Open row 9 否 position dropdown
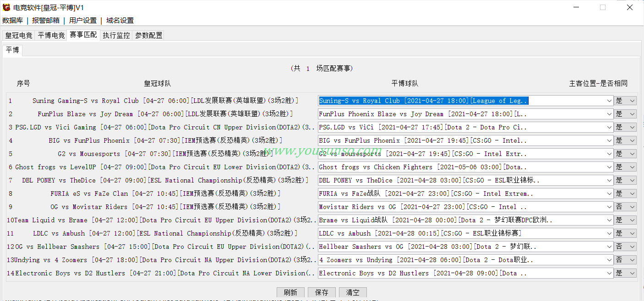The image size is (644, 301). click(x=625, y=207)
